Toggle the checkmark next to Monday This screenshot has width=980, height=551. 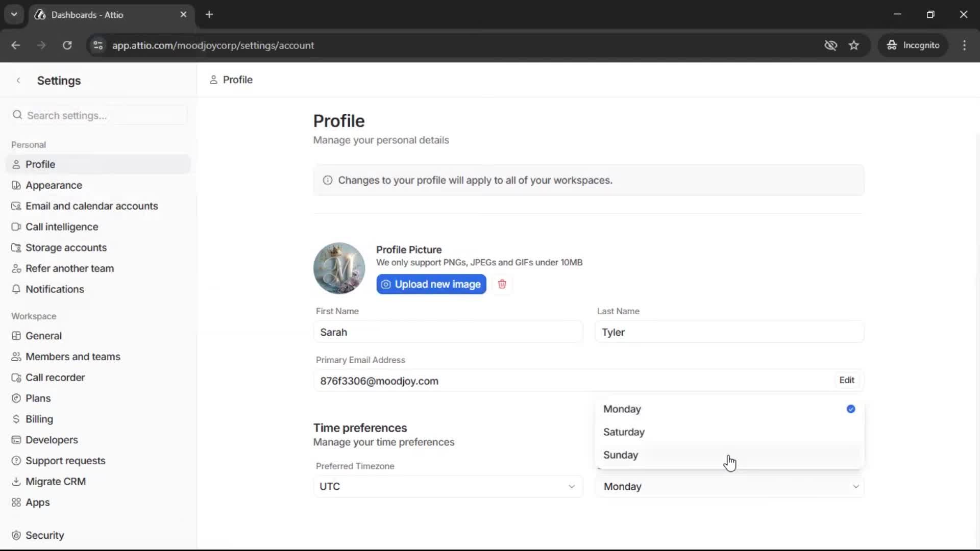[x=851, y=409]
